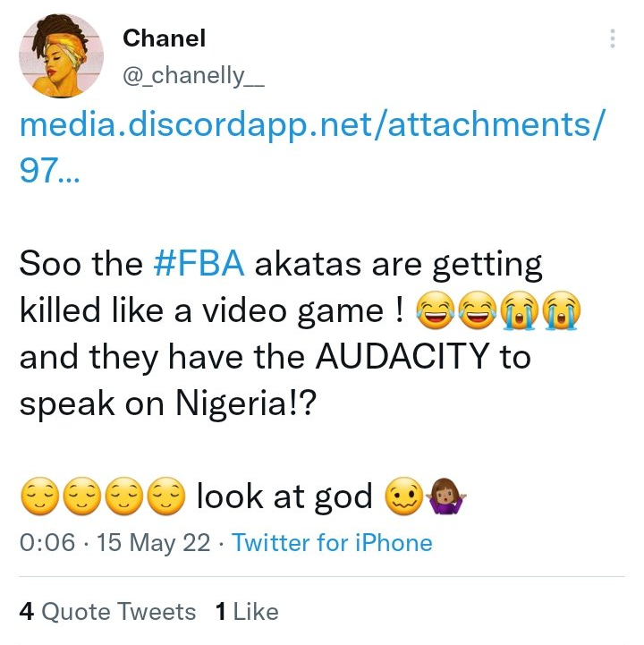This screenshot has height=645, width=644.
Task: Click the last relieved face emoji in the row
Action: (x=165, y=496)
